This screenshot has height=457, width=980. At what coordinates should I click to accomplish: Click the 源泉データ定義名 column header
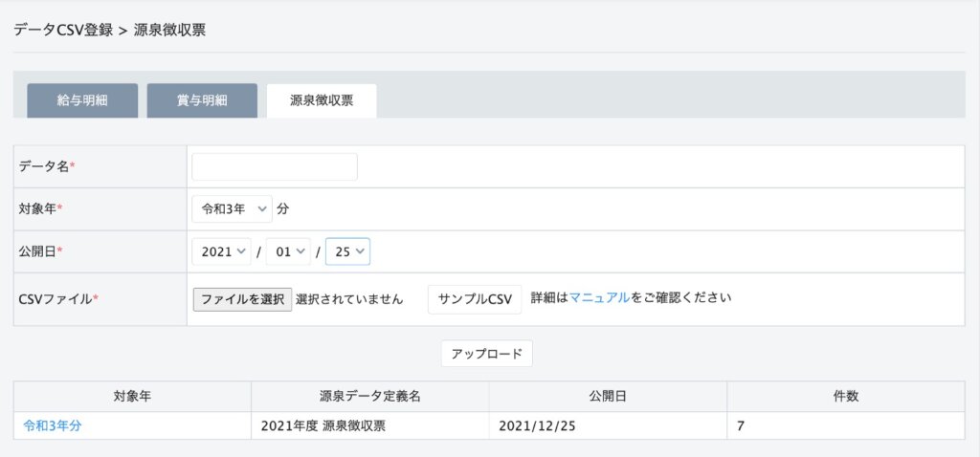[369, 396]
